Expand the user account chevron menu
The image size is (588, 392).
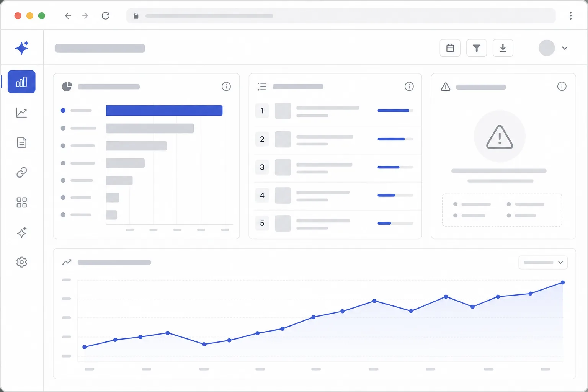click(x=565, y=48)
